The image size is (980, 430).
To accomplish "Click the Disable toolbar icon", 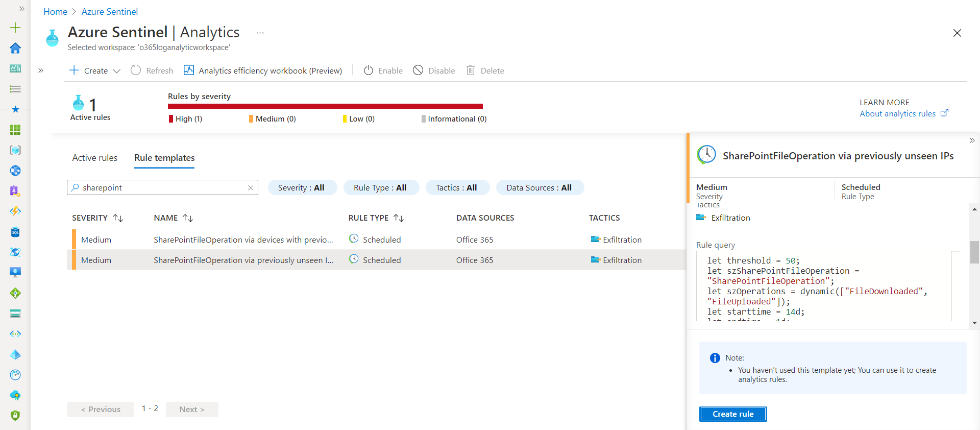I will click(418, 70).
